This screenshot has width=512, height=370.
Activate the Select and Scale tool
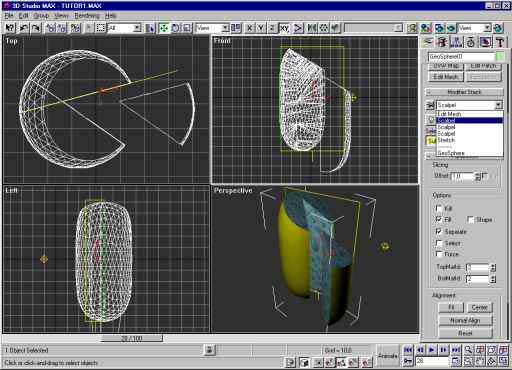point(187,28)
